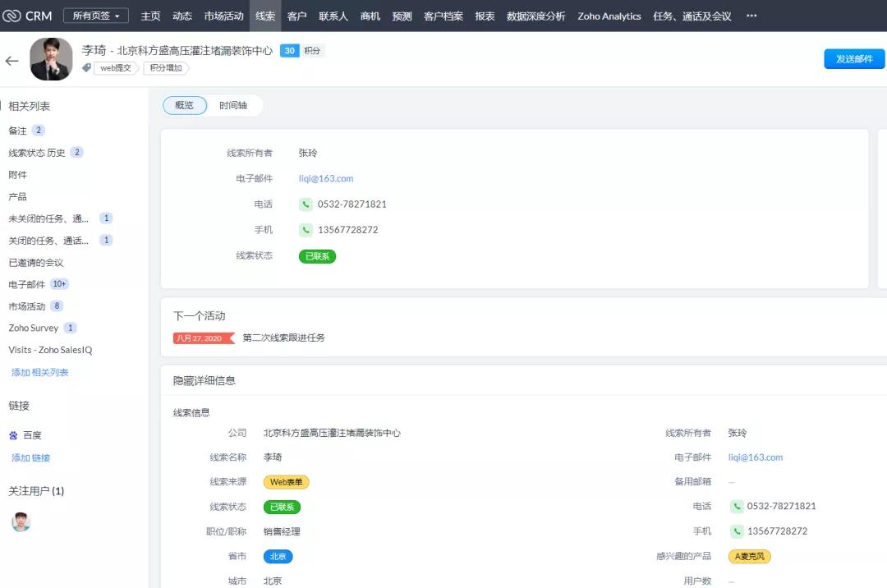Viewport: 887px width, 588px height.
Task: Click 李琦's profile photo
Action: coord(51,58)
